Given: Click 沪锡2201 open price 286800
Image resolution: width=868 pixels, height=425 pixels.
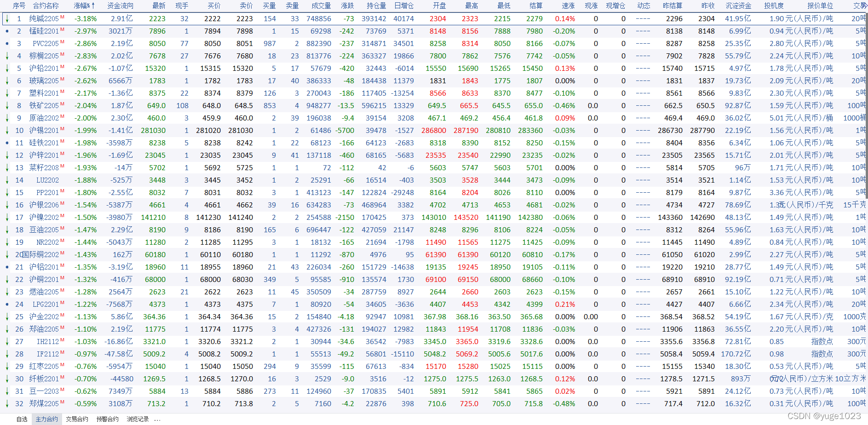Looking at the screenshot, I should point(434,130).
